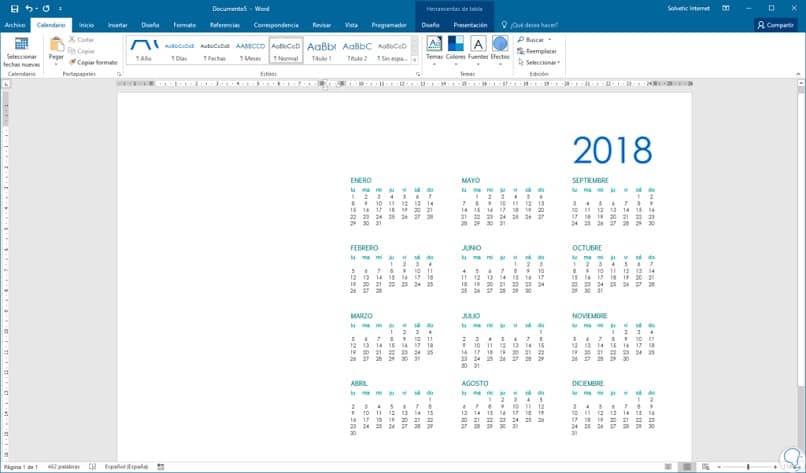Open the Undo history dropdown arrow
Viewport: 806px width, 473px height.
click(x=36, y=9)
